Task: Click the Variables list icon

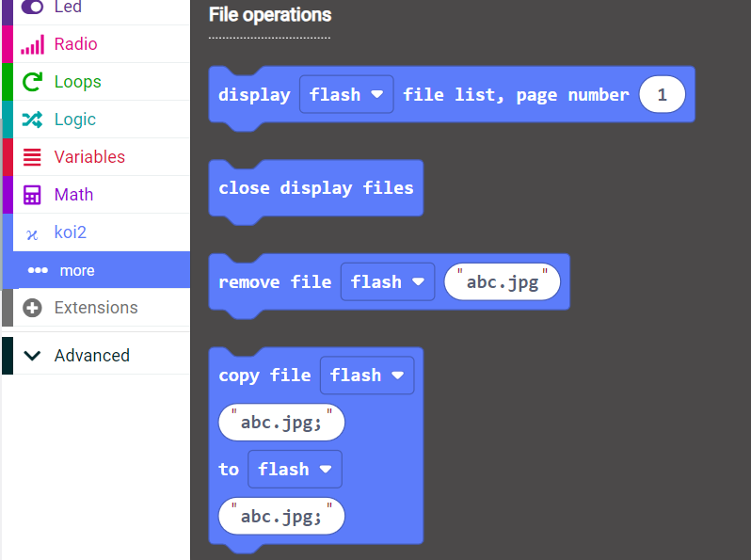Action: (32, 157)
